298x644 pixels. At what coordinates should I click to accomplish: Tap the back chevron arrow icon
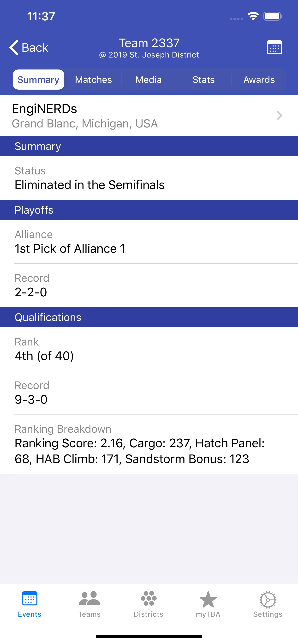click(13, 47)
